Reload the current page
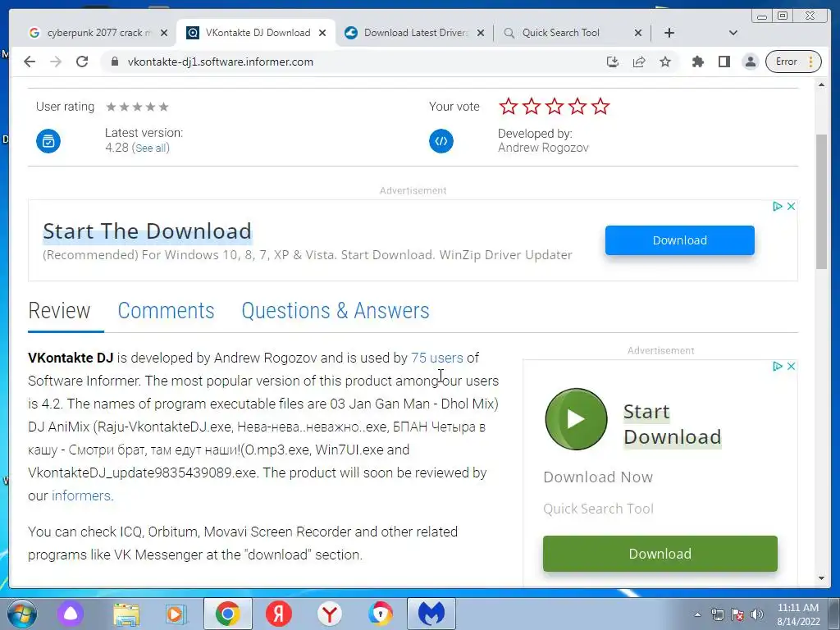 82,62
